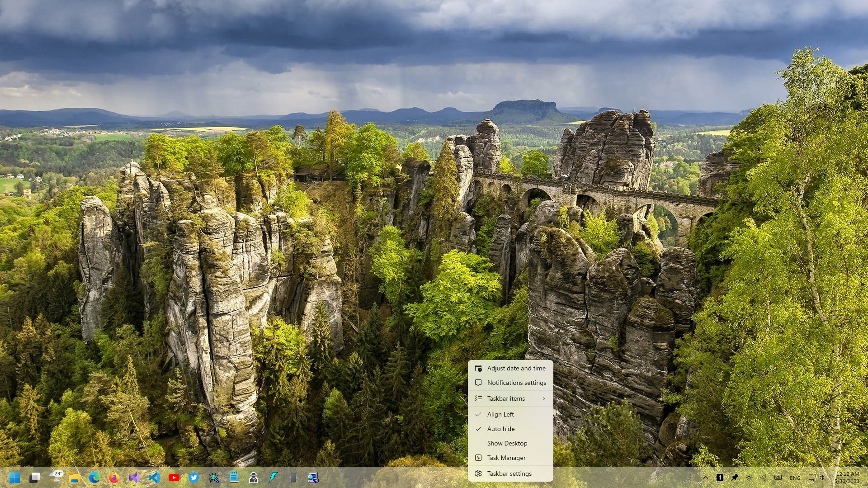Open the clock showing 12:12 AM
Screen dimensions: 868x488
click(847, 478)
